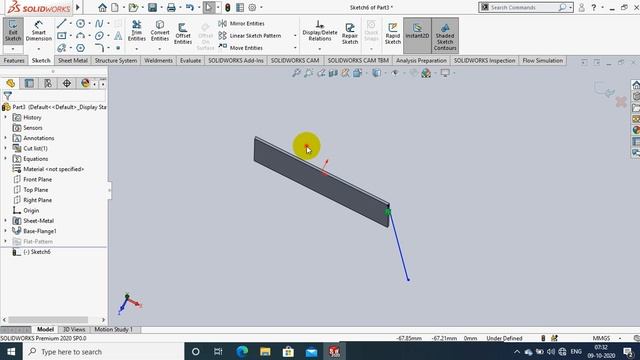Open the MMGS units dropdown in status bar
Image resolution: width=640 pixels, height=360 pixels.
620,338
